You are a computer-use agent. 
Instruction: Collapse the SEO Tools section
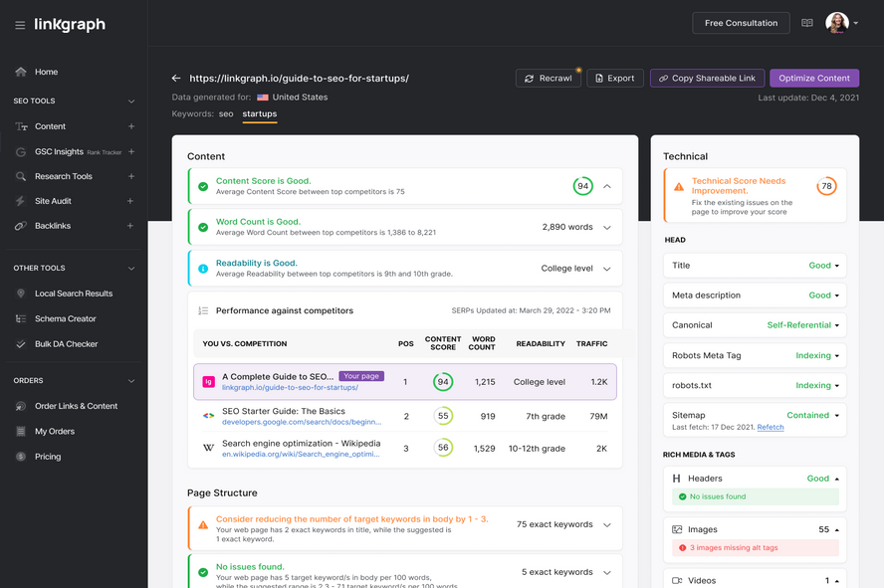[130, 100]
